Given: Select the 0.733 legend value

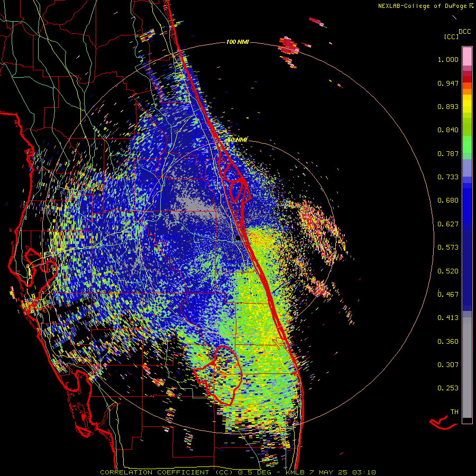Looking at the screenshot, I should click(448, 177).
